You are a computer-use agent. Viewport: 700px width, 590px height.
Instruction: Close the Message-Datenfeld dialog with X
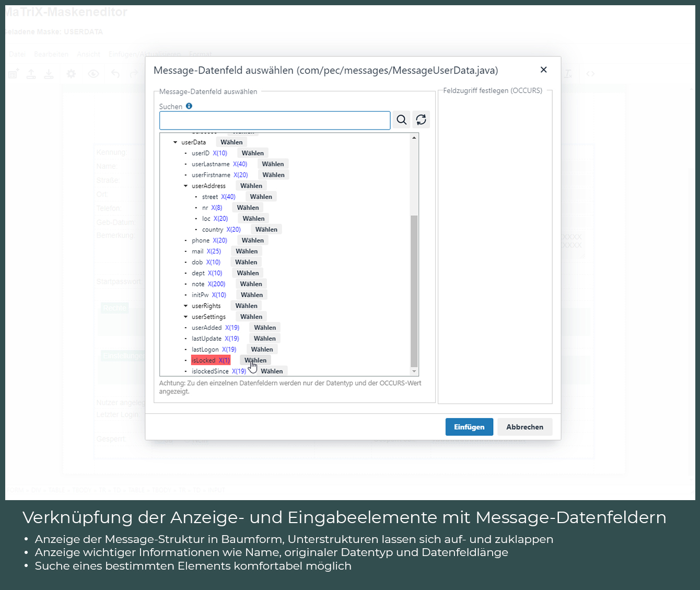543,70
